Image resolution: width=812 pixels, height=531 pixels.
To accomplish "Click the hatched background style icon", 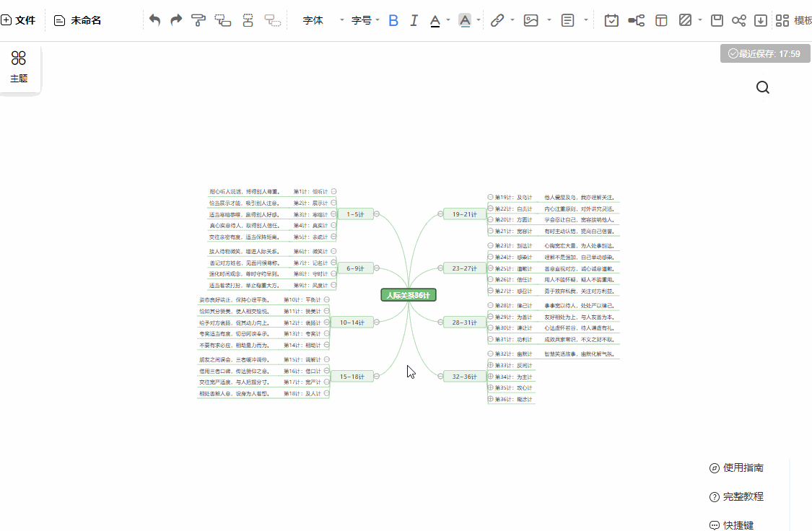I will click(x=685, y=20).
